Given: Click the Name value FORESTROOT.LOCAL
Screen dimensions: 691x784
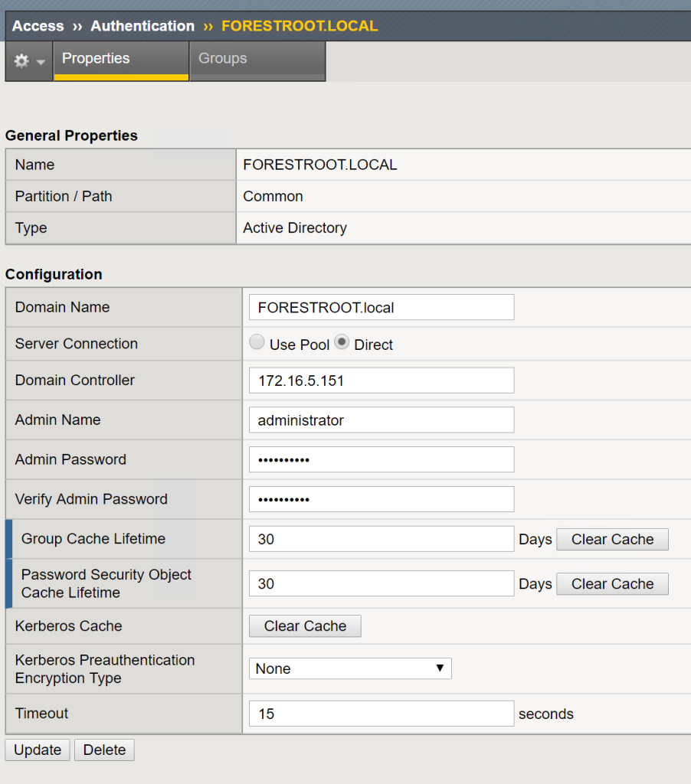Looking at the screenshot, I should (x=320, y=165).
